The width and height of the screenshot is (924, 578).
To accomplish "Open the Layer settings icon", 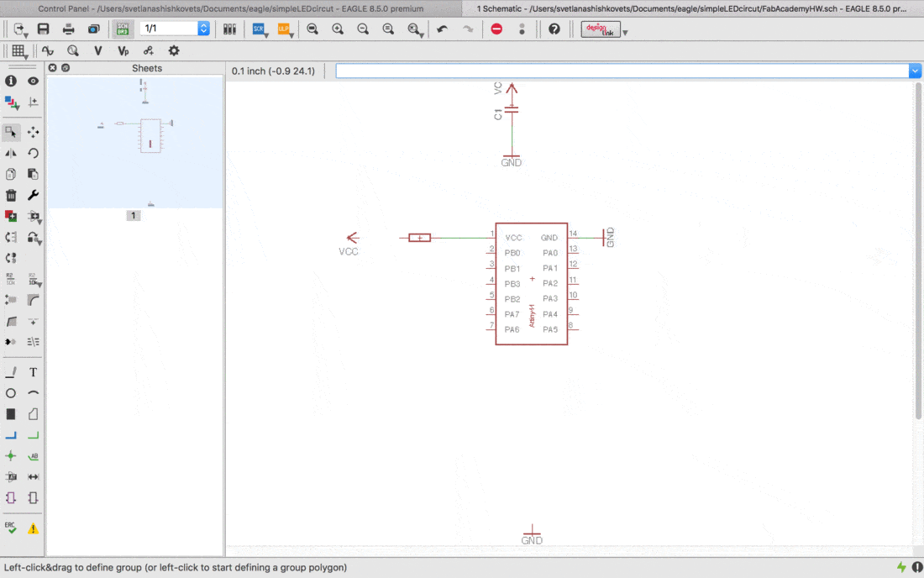I will pyautogui.click(x=12, y=102).
